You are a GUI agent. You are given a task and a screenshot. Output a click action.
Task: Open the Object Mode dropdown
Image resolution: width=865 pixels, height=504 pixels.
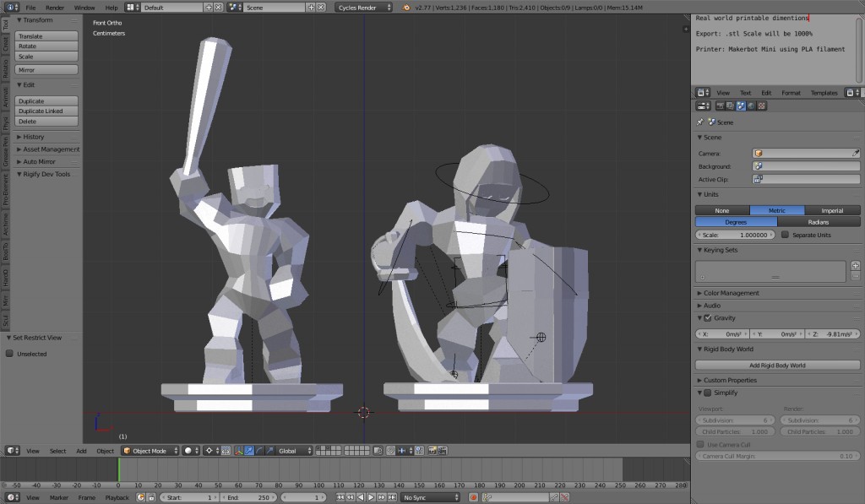pyautogui.click(x=150, y=450)
